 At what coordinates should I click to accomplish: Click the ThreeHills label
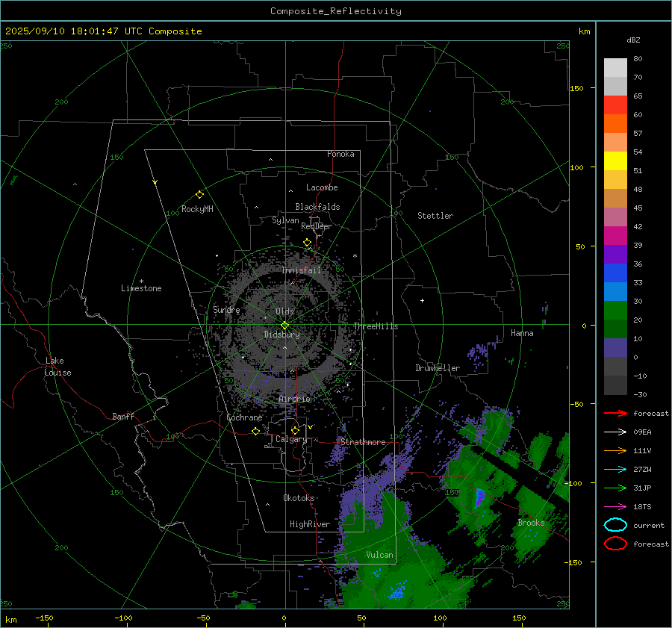point(376,326)
